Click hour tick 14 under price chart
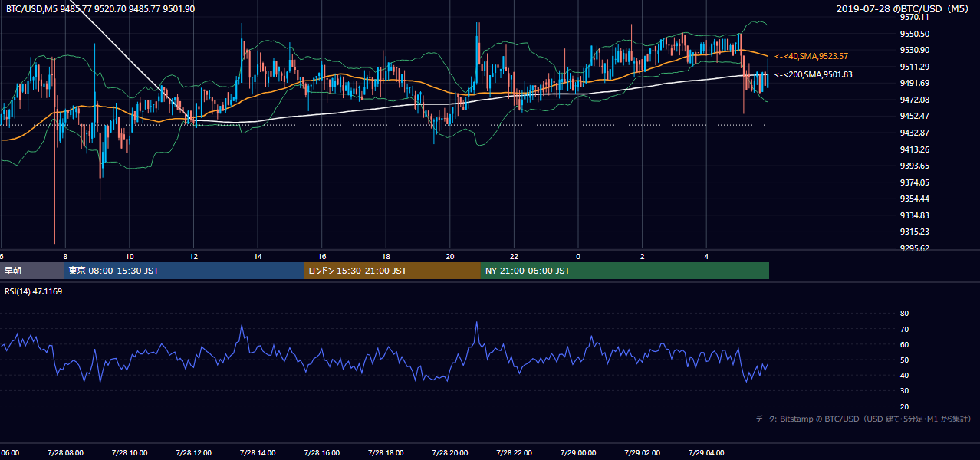The width and height of the screenshot is (980, 460). coord(258,257)
